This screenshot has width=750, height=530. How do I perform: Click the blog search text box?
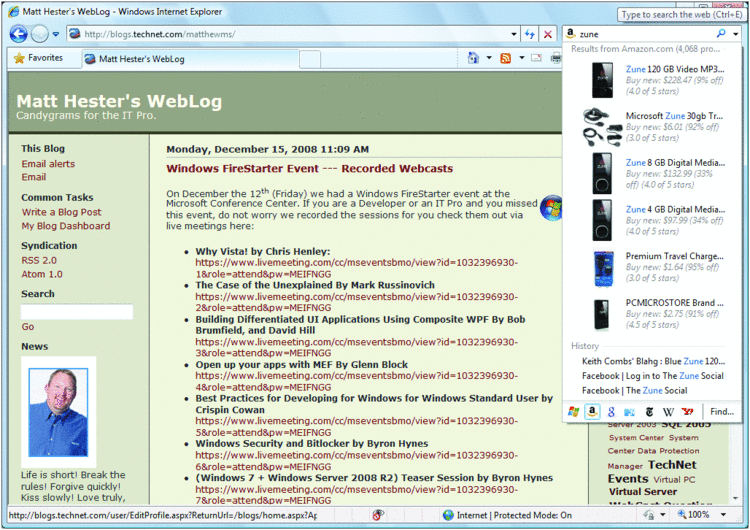point(77,312)
